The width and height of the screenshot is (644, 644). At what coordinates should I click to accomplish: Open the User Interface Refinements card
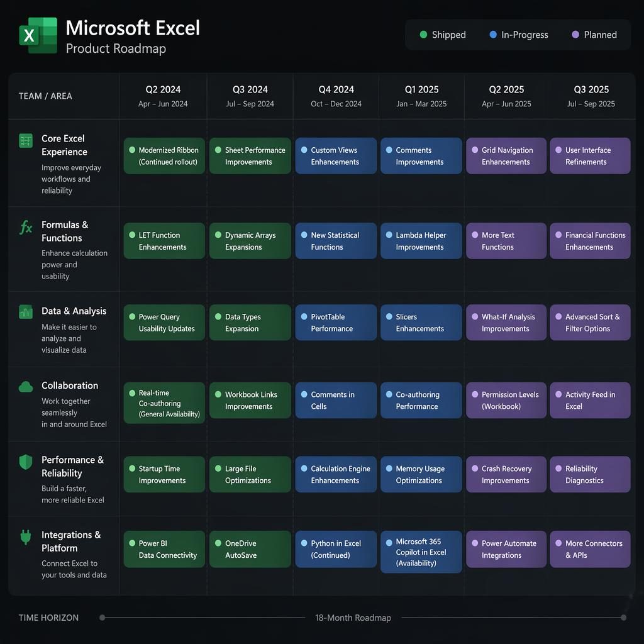point(590,156)
